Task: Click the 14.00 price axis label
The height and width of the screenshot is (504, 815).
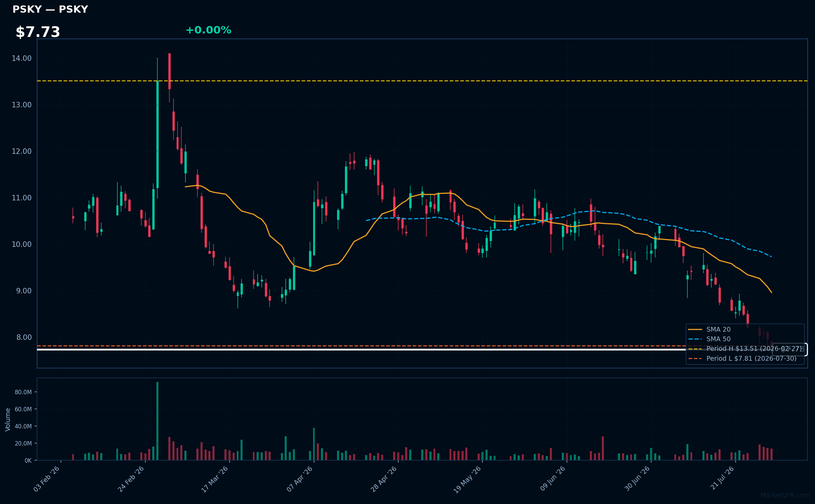Action: (22, 58)
